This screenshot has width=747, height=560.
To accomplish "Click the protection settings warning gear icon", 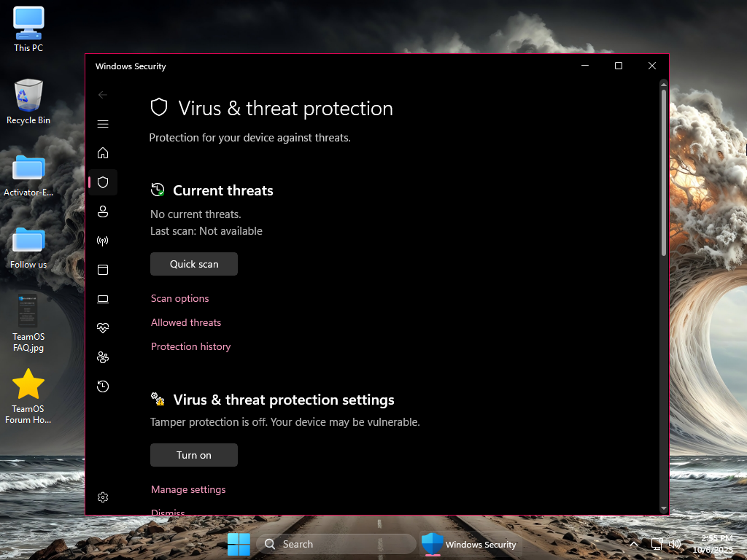I will coord(158,399).
